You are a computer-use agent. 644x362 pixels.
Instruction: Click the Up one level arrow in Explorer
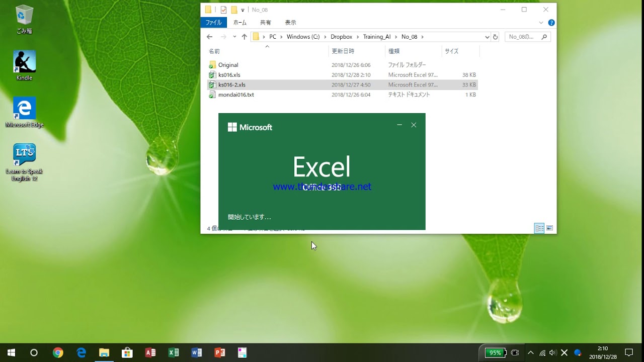tap(245, 37)
